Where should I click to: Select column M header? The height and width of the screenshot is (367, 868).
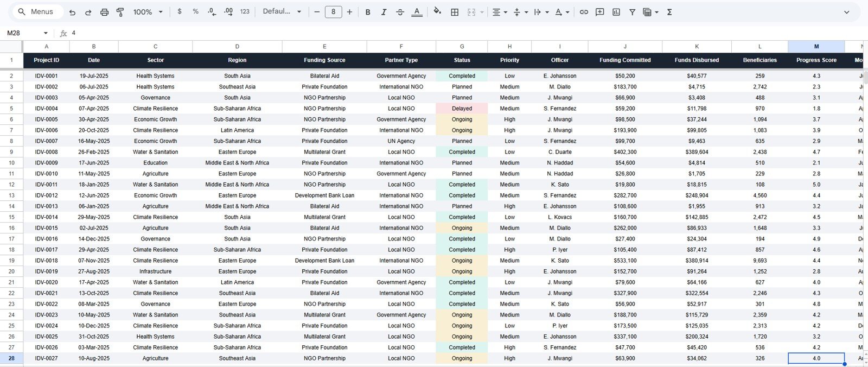(x=816, y=47)
